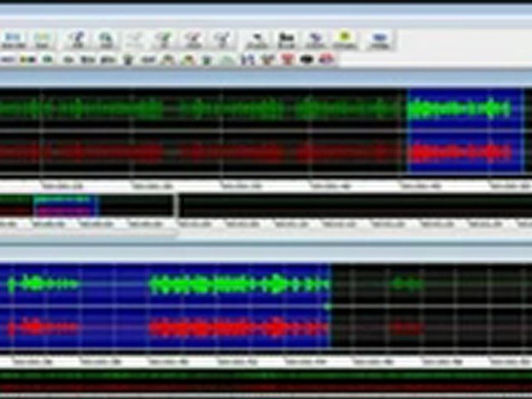Click the zoom All magnifier button
The height and width of the screenshot is (399, 532).
tap(78, 40)
